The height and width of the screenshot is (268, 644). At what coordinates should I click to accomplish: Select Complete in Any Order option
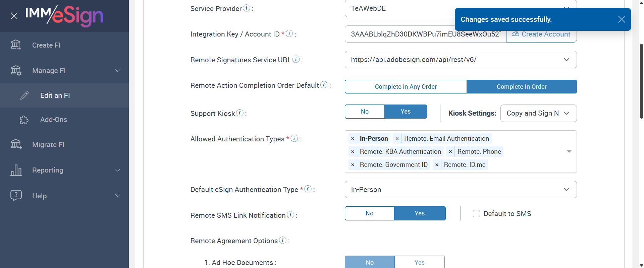tap(406, 87)
